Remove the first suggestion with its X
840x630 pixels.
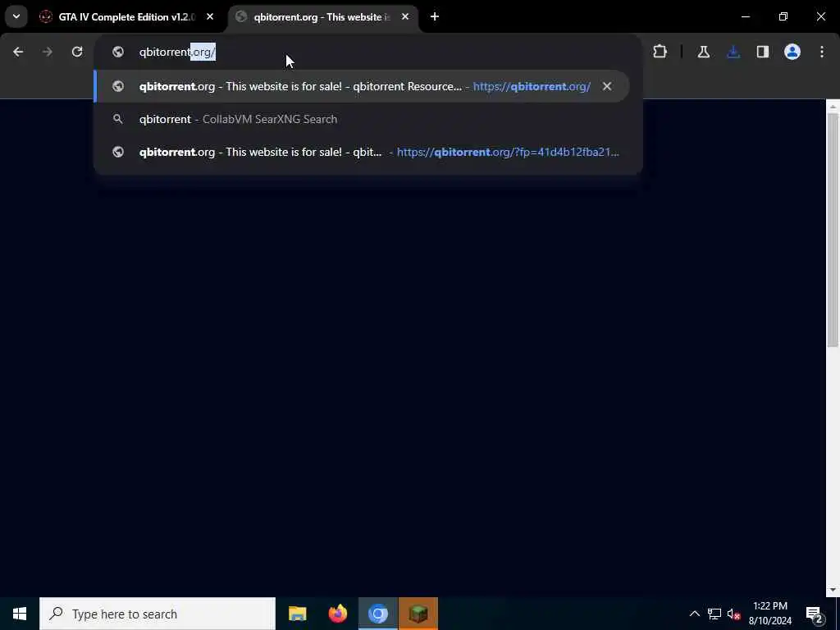pos(607,86)
